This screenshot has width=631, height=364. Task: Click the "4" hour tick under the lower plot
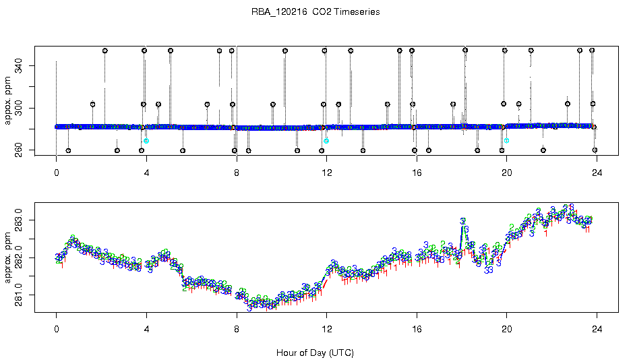(146, 329)
